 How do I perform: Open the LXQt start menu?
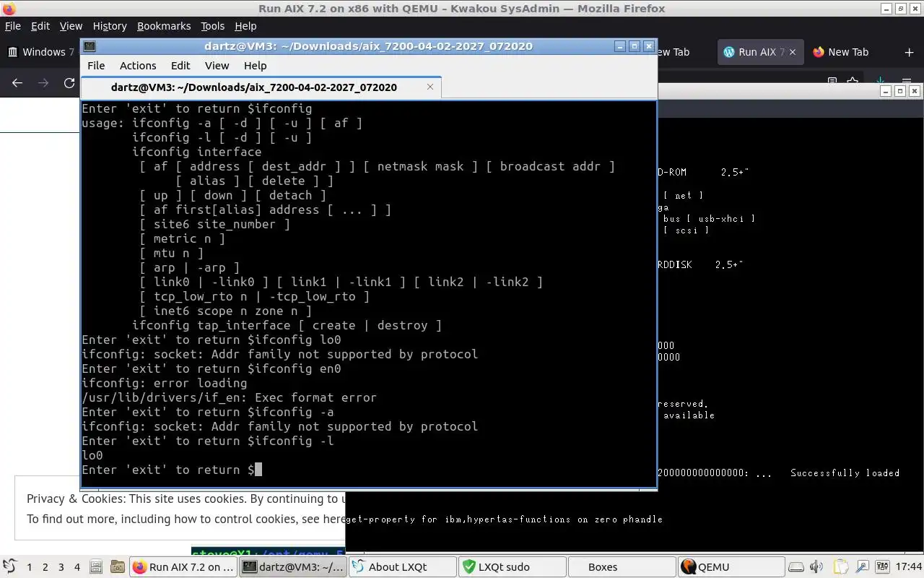[x=9, y=567]
